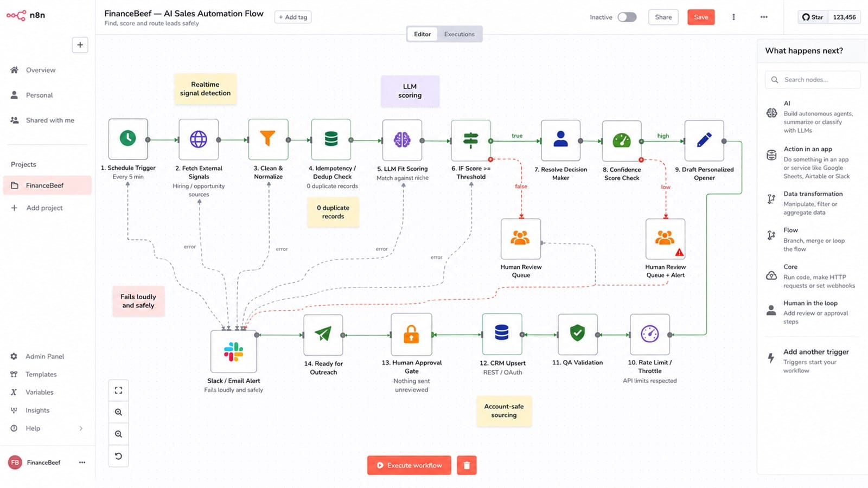Viewport: 868px width, 488px height.
Task: Choose the Human in the loop category
Action: click(x=813, y=312)
